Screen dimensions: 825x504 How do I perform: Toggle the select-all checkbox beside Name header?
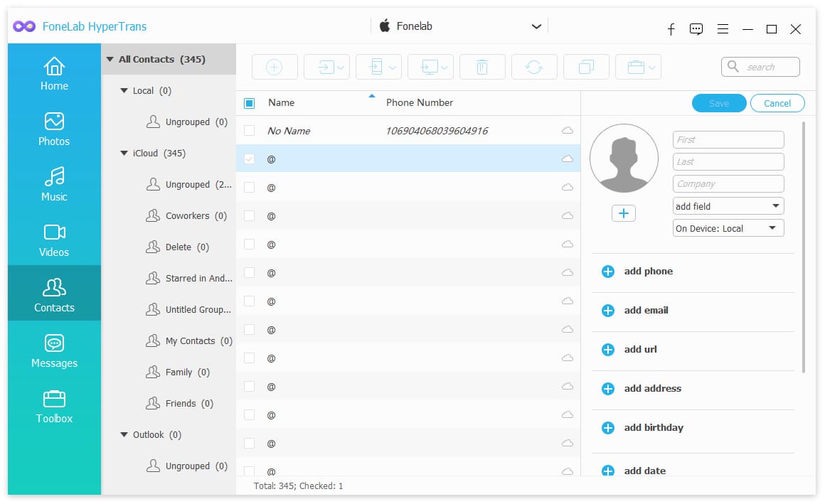pos(250,103)
